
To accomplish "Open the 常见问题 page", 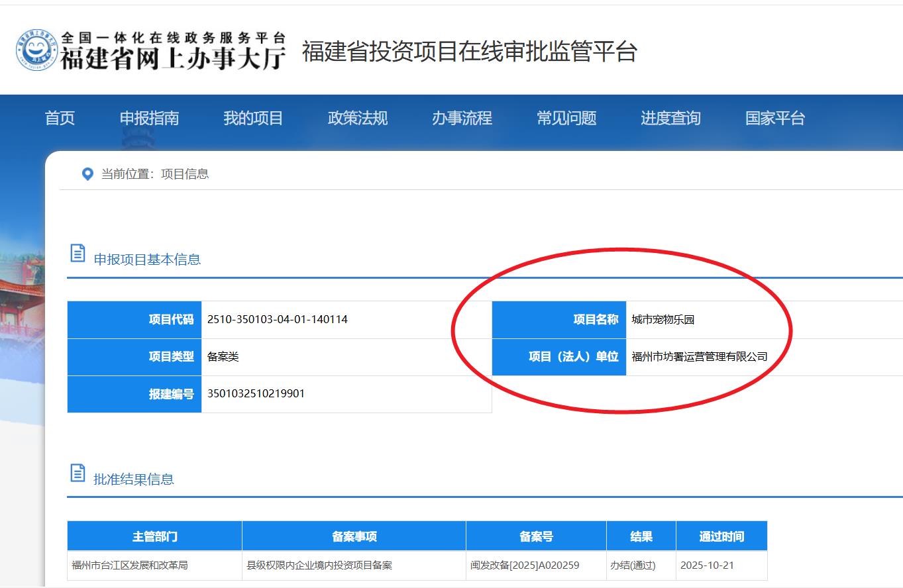I will [x=566, y=119].
